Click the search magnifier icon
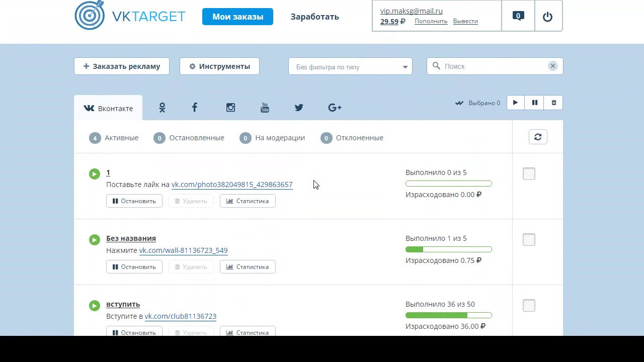The image size is (644, 362). point(436,66)
